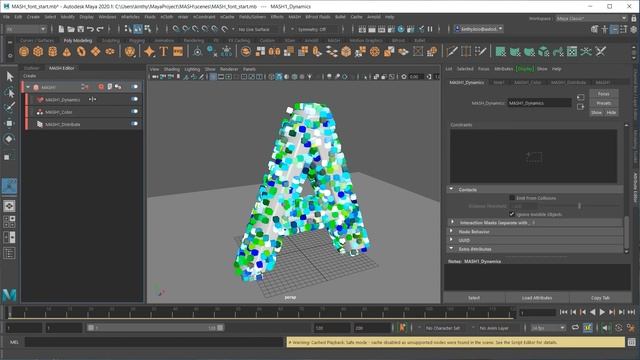Choose the Paint selection tool in toolbox
This screenshot has width=640, height=360.
pos(9,108)
